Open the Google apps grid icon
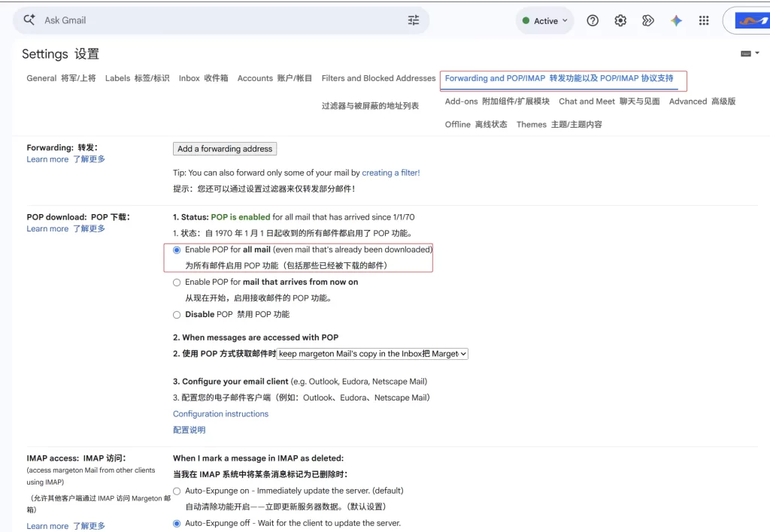This screenshot has width=770, height=532. [x=704, y=20]
